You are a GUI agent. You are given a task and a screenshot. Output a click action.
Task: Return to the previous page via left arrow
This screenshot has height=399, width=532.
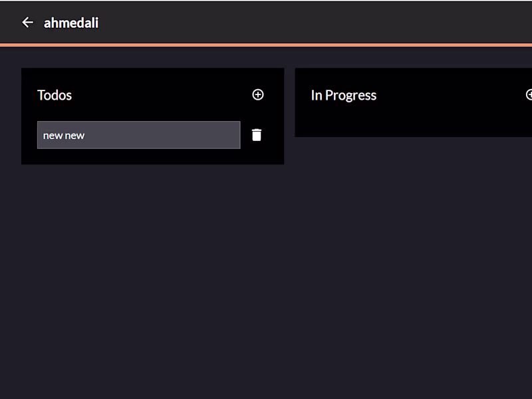(x=27, y=23)
